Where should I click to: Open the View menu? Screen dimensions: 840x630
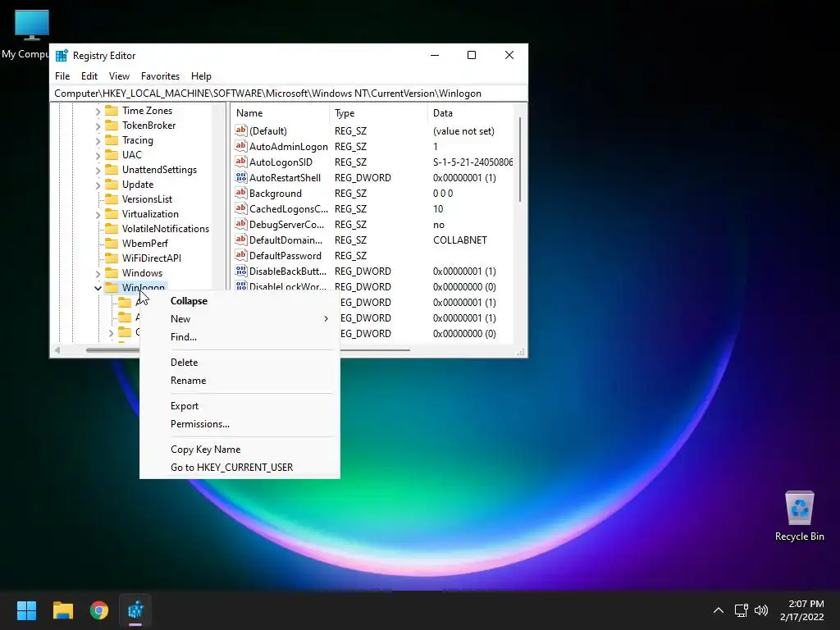[x=119, y=76]
